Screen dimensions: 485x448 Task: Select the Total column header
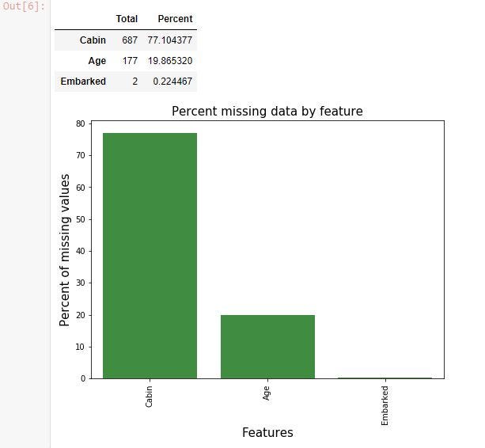point(127,19)
